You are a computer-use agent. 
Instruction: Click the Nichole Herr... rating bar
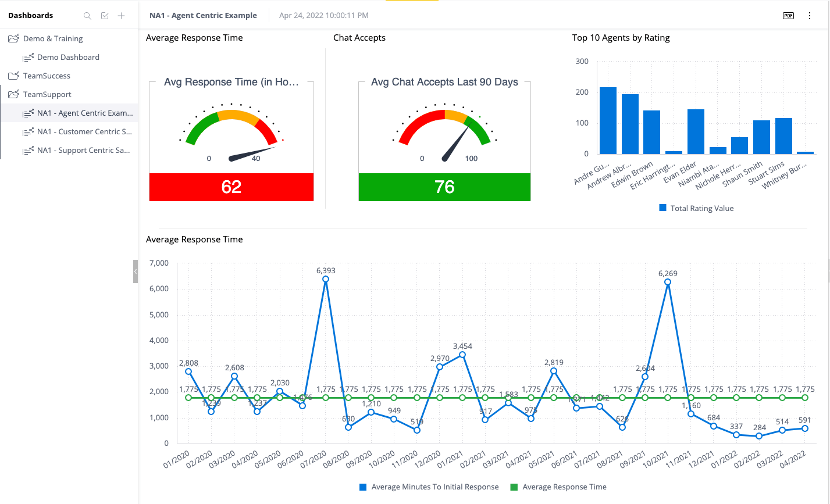tap(740, 145)
